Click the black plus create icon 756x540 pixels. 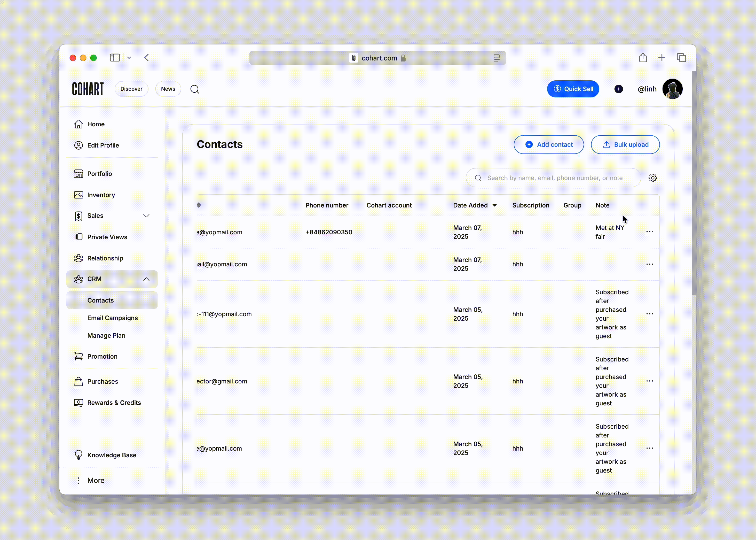tap(618, 89)
